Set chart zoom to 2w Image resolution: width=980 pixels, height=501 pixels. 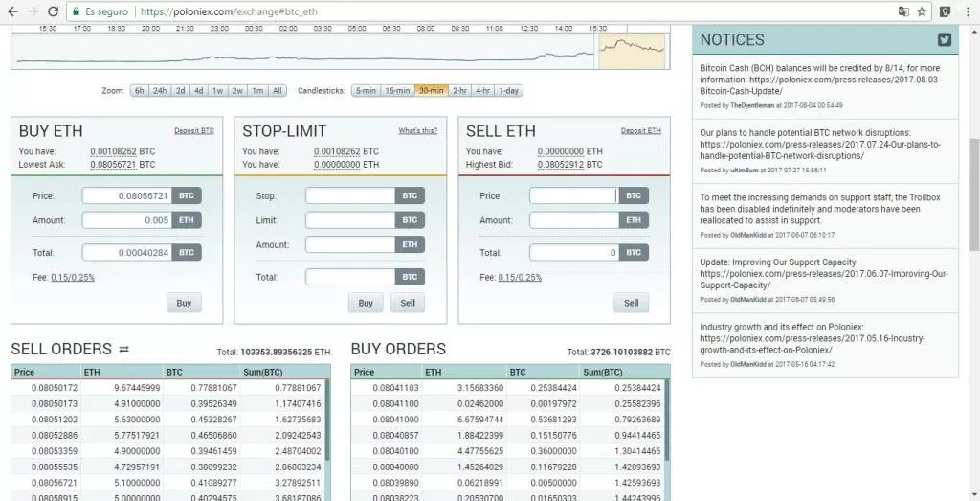(237, 91)
